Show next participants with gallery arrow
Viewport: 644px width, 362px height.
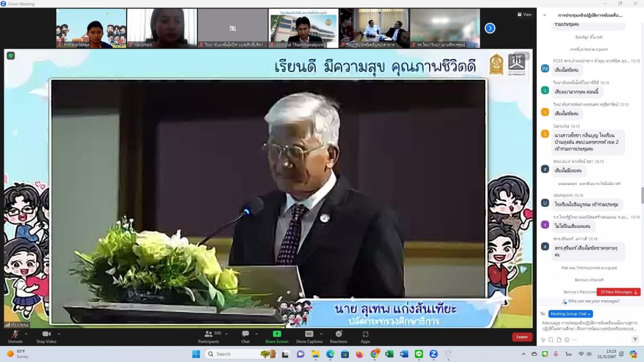490,28
